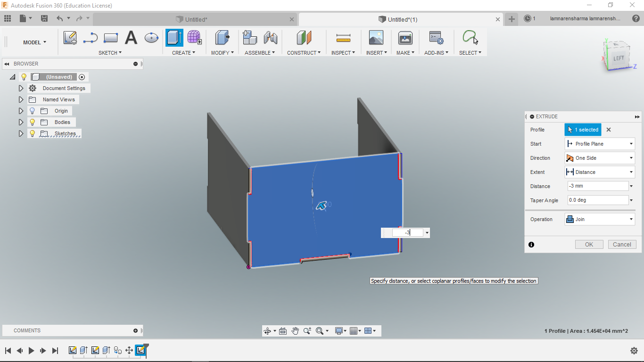Expand the Document Settings tree node
The height and width of the screenshot is (362, 644).
tap(21, 88)
